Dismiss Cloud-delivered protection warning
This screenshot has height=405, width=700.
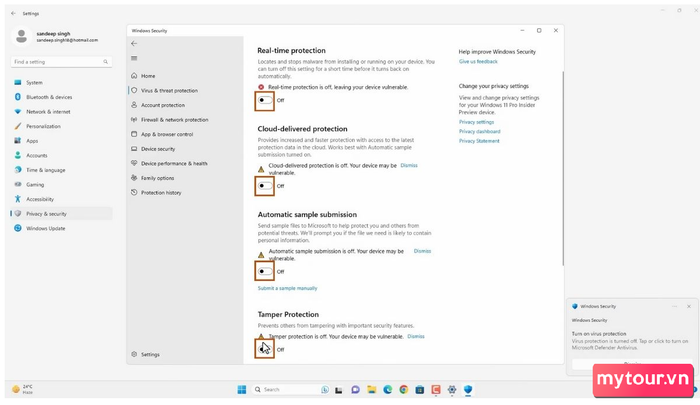pos(409,165)
